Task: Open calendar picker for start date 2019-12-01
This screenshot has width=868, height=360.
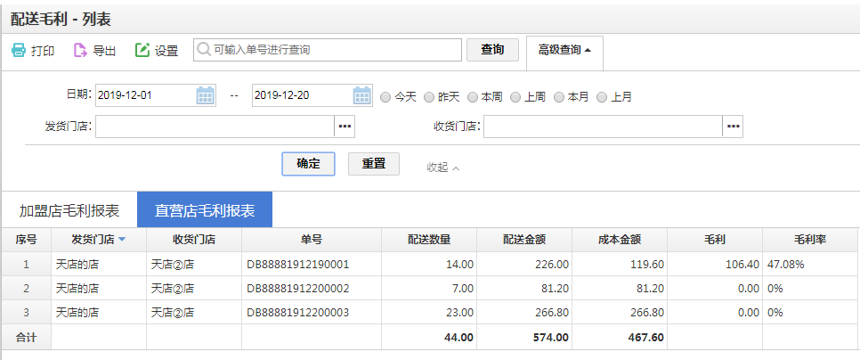Action: click(x=206, y=95)
